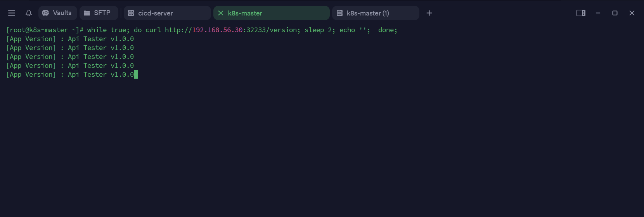Switch to the cicd-server tab
Image resolution: width=644 pixels, height=217 pixels.
click(x=156, y=13)
